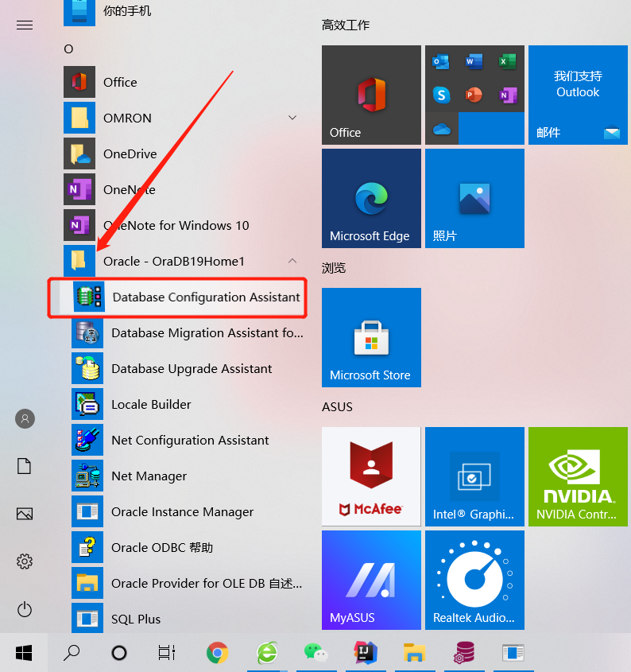Open Net Manager icon

[x=87, y=476]
